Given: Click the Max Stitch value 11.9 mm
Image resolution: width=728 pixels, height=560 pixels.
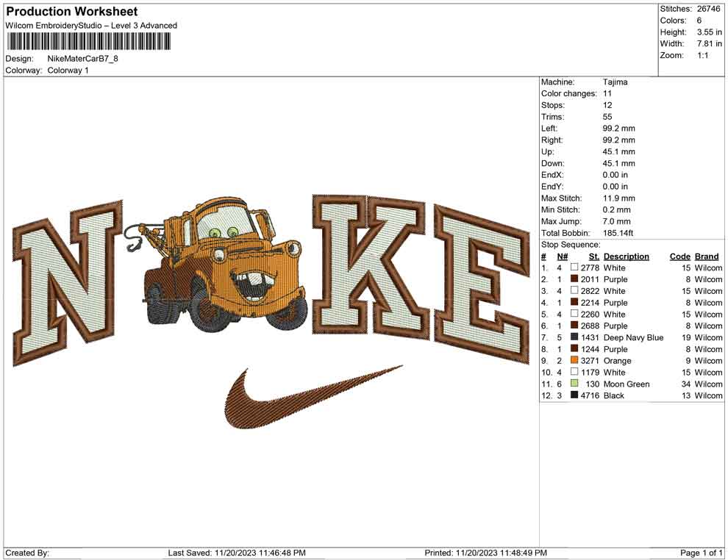Looking at the screenshot, I should pos(619,198).
